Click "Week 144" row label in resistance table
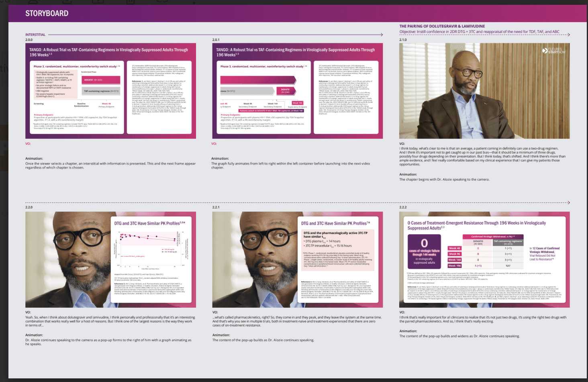588x382 pixels. pyautogui.click(x=455, y=260)
